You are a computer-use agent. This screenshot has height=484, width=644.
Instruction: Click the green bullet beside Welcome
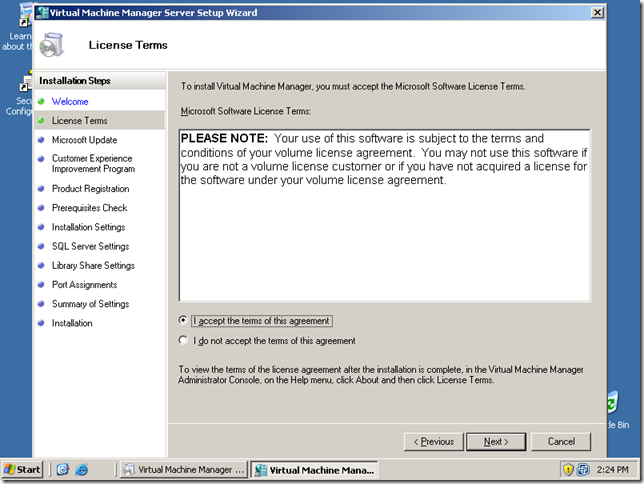point(41,101)
